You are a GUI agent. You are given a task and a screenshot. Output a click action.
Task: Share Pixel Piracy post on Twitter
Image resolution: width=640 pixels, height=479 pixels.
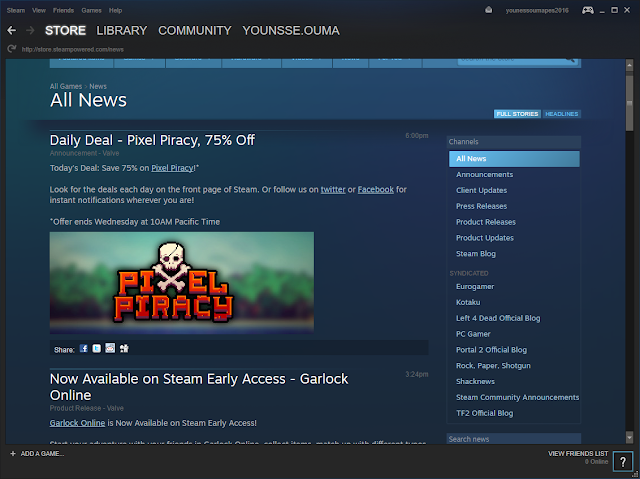97,348
